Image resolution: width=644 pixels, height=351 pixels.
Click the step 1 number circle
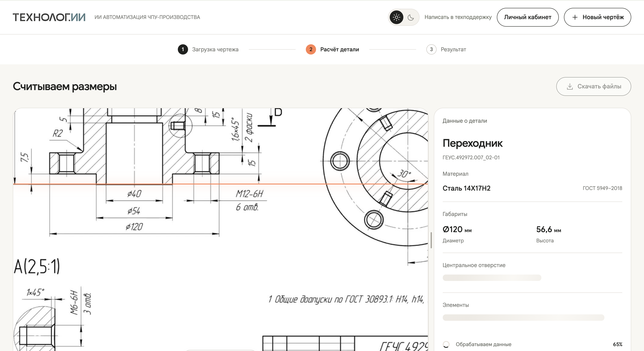pyautogui.click(x=183, y=49)
